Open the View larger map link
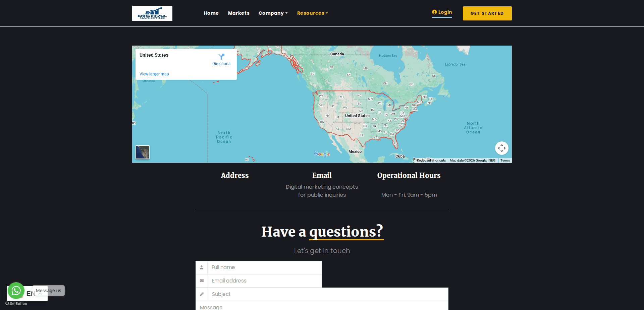 tap(154, 74)
